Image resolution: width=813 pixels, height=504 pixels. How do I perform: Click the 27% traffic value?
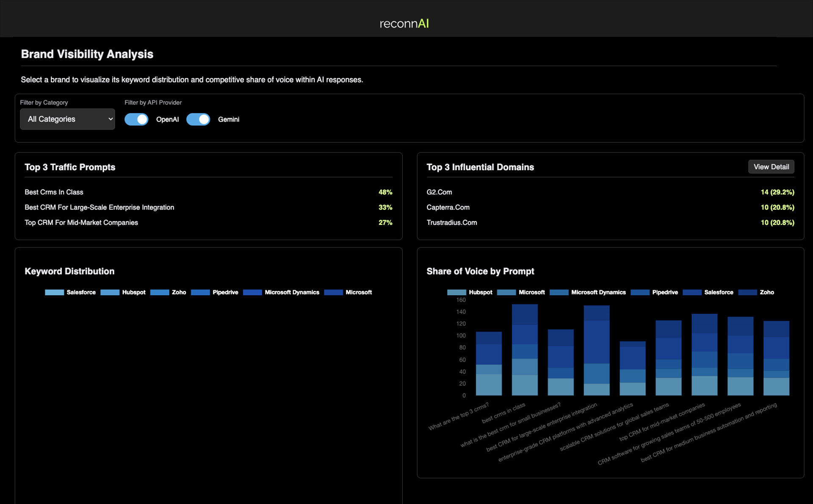[385, 223]
